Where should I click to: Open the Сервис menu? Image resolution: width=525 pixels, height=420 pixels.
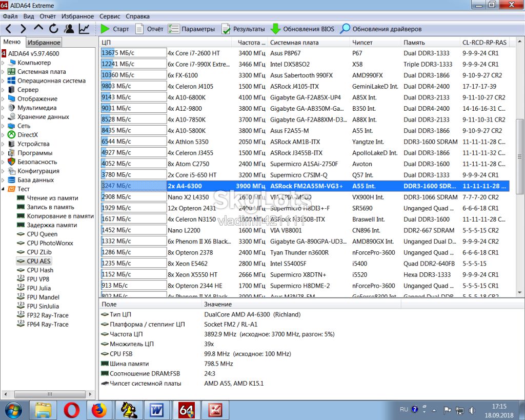(110, 16)
